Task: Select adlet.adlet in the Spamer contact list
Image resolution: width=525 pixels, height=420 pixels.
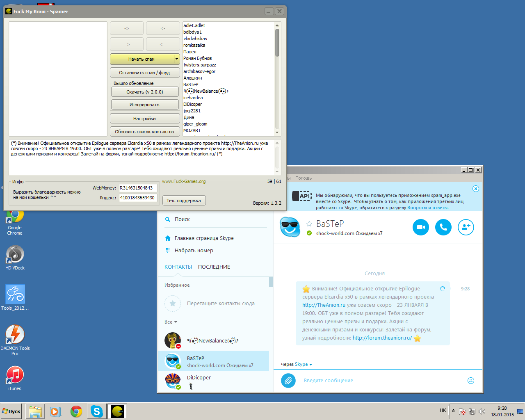Action: click(194, 25)
